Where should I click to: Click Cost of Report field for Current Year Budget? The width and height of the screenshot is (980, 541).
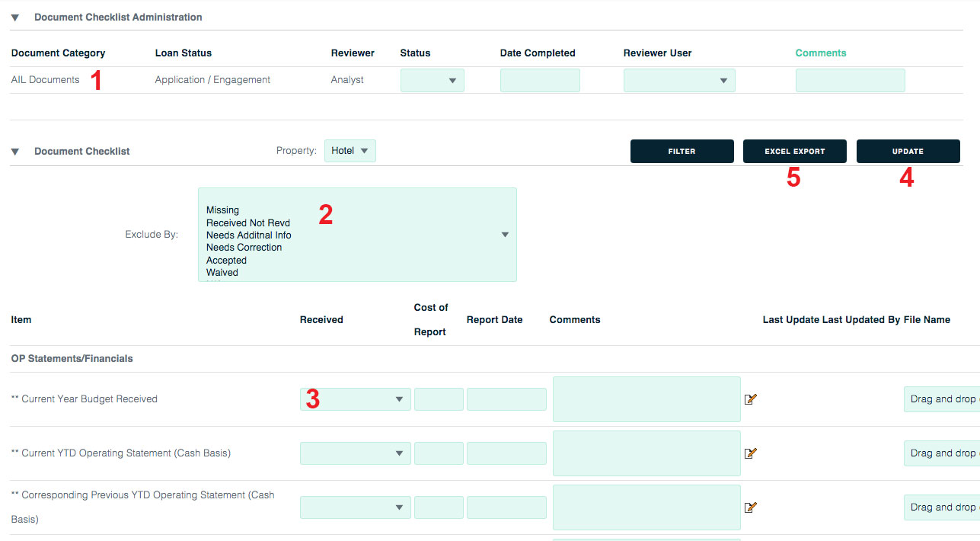(439, 399)
